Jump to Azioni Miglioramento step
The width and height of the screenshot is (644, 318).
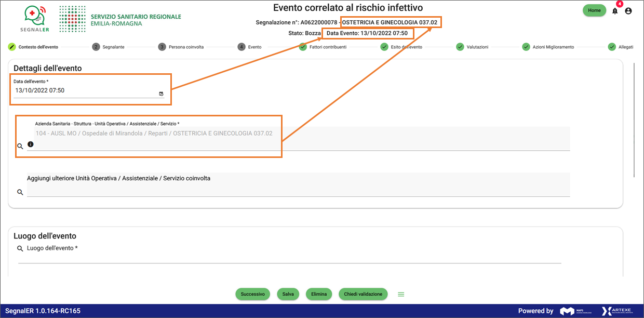click(x=548, y=47)
